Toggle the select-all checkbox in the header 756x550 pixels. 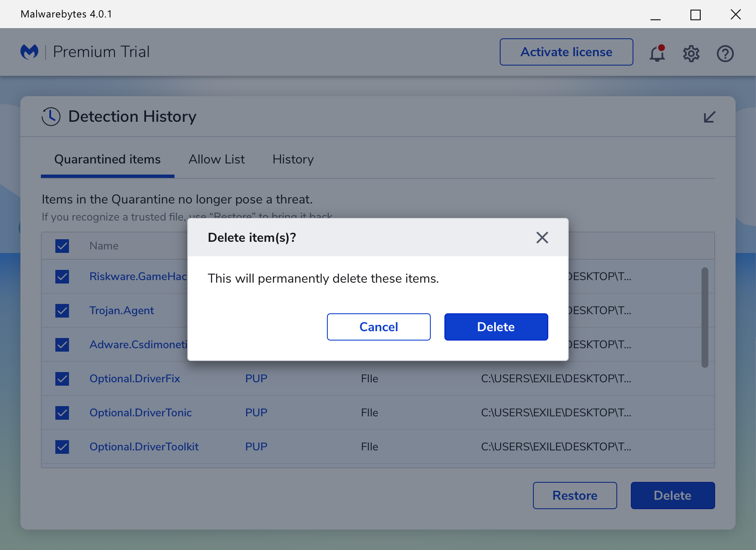click(x=62, y=246)
